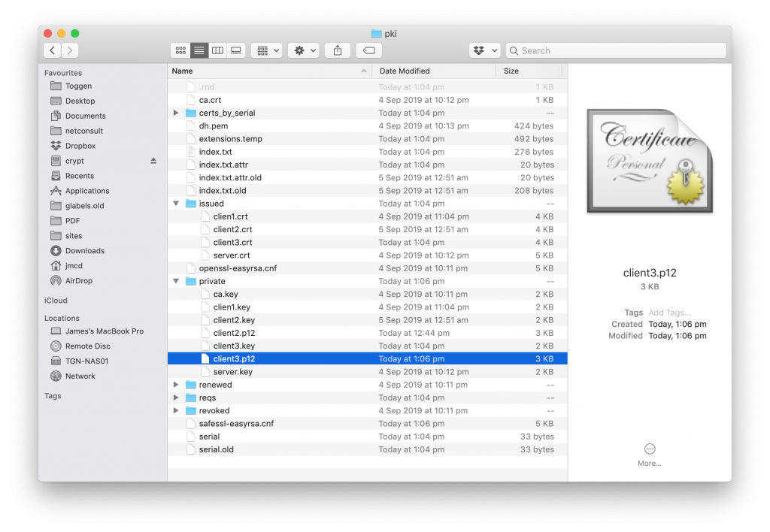This screenshot has height=532, width=770.
Task: Switch to icon view
Action: pos(180,50)
